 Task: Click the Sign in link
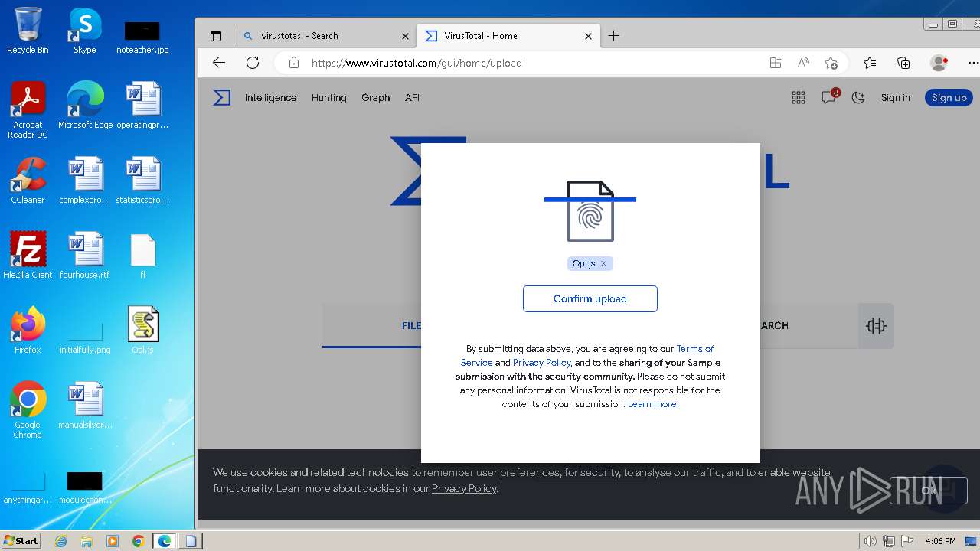(x=896, y=97)
